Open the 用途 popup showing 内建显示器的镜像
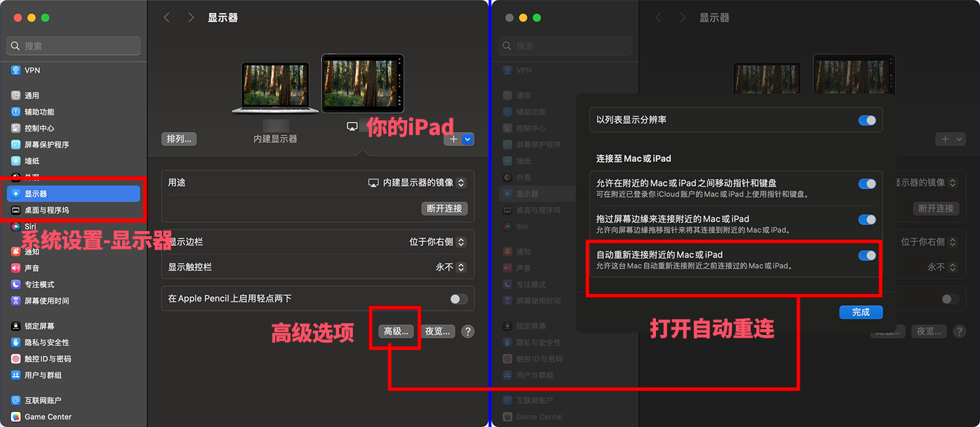980x427 pixels. pos(417,183)
